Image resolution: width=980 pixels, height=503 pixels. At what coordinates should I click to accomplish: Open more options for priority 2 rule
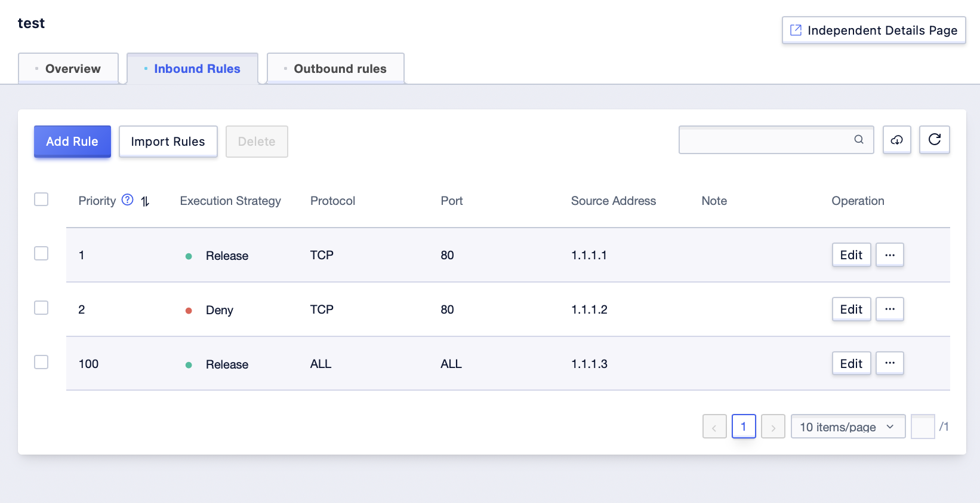[889, 309]
